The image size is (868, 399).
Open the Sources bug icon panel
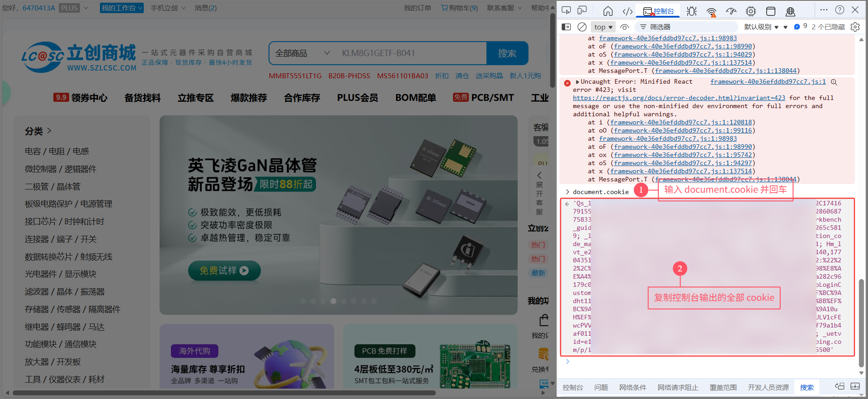[x=691, y=11]
